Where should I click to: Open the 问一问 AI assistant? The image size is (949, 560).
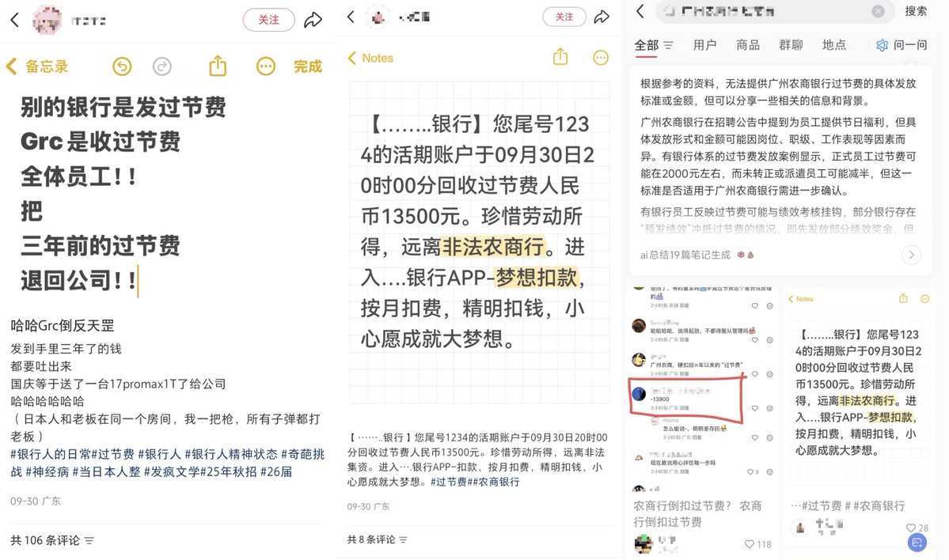point(902,45)
